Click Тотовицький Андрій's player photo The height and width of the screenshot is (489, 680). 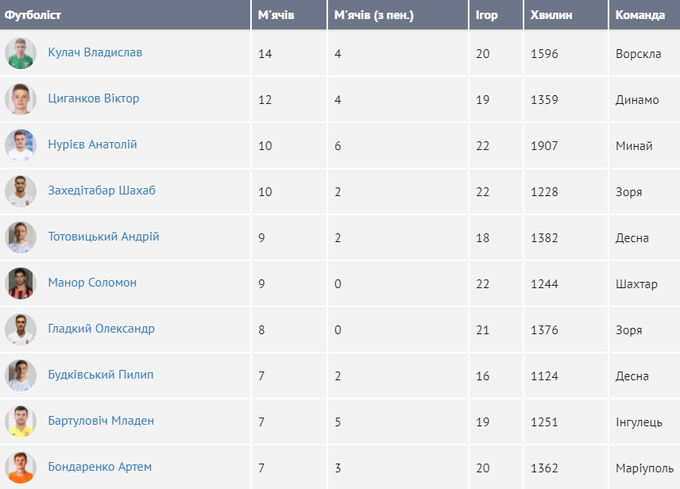[20, 237]
